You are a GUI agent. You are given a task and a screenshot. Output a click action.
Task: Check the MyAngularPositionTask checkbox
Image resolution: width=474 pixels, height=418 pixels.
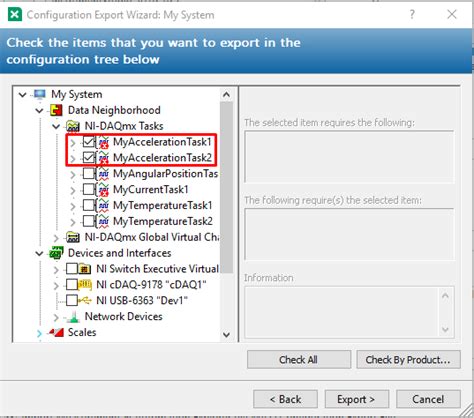[88, 174]
